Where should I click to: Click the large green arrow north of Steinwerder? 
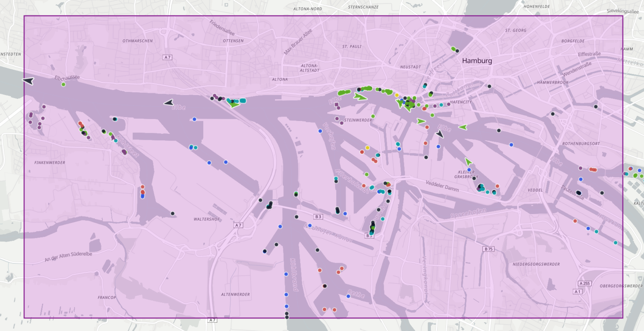360,97
